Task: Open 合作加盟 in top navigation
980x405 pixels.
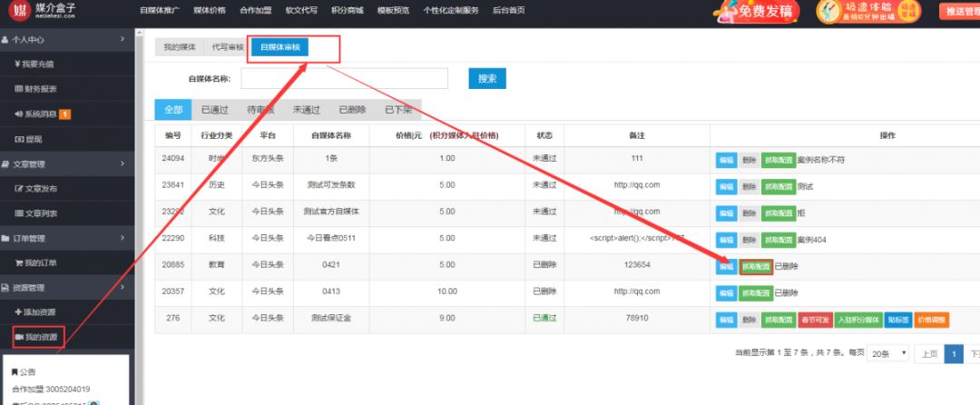Action: [256, 11]
